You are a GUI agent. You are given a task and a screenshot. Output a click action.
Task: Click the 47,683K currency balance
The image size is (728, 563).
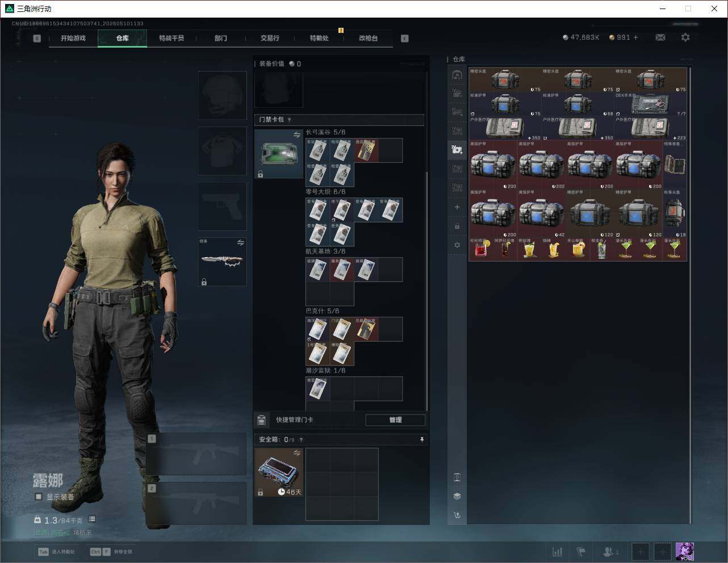pos(581,37)
